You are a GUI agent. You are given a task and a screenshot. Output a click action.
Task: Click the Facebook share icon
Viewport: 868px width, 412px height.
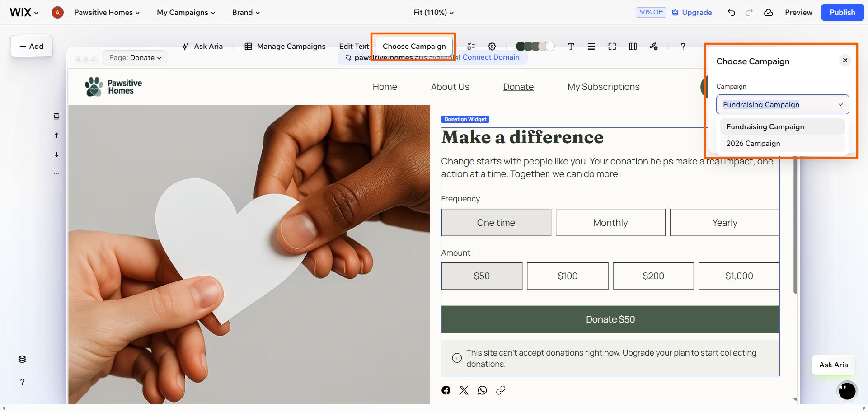(446, 390)
